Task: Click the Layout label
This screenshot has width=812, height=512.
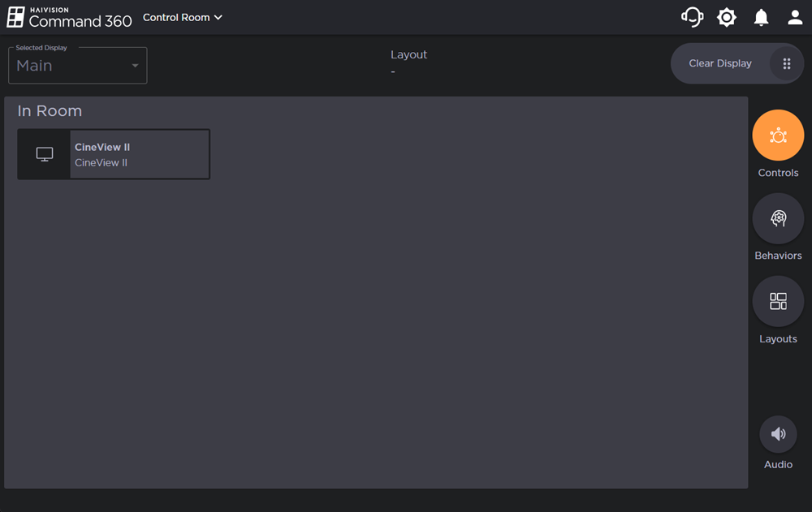Action: (x=408, y=54)
